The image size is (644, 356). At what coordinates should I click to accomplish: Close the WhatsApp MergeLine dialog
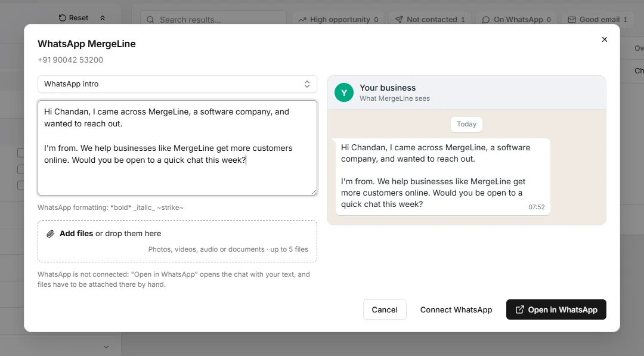[604, 39]
